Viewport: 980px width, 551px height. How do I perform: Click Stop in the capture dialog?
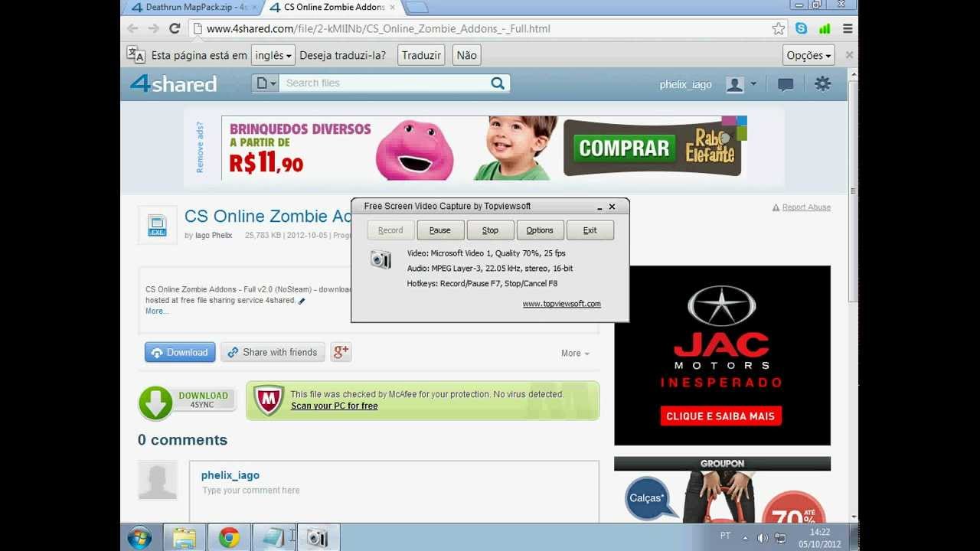pyautogui.click(x=490, y=230)
